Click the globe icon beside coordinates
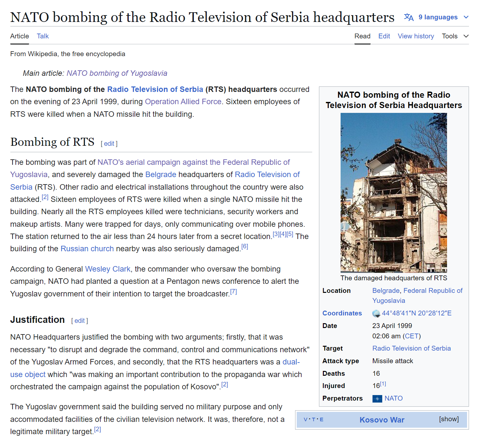This screenshot has width=478, height=448. [x=376, y=314]
